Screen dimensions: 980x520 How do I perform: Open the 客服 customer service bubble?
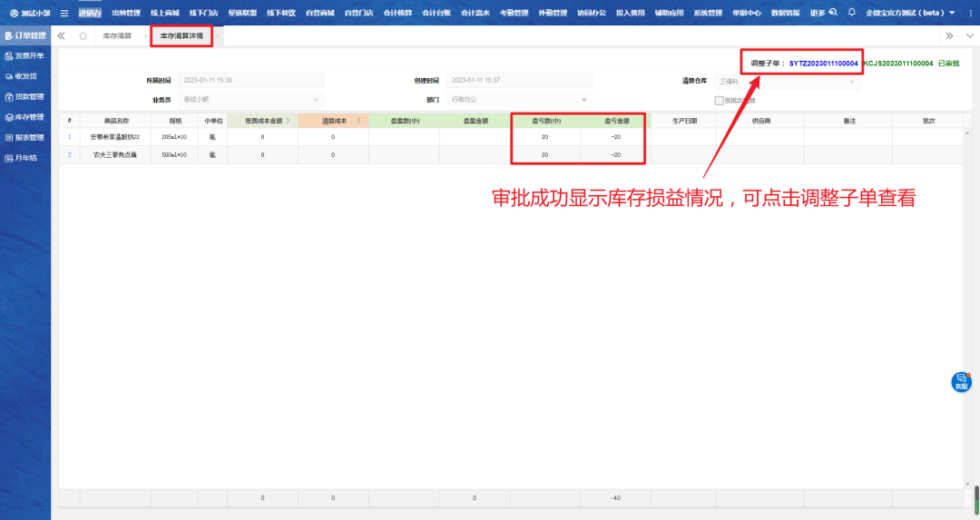960,382
